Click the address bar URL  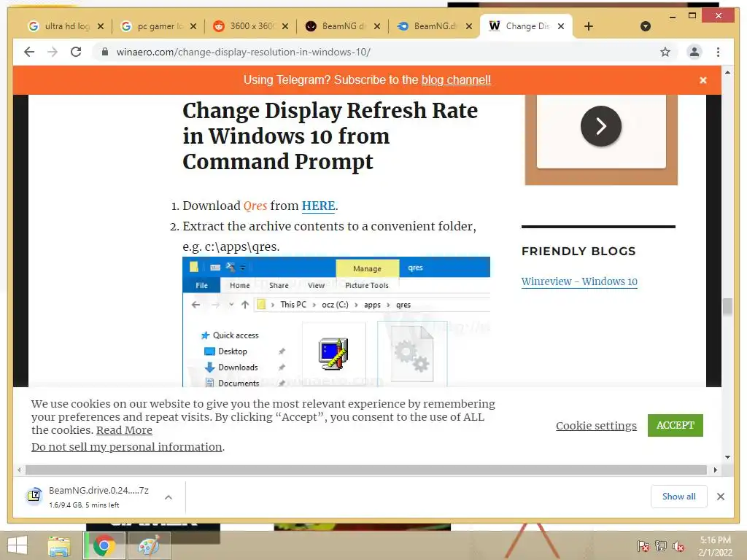point(244,52)
